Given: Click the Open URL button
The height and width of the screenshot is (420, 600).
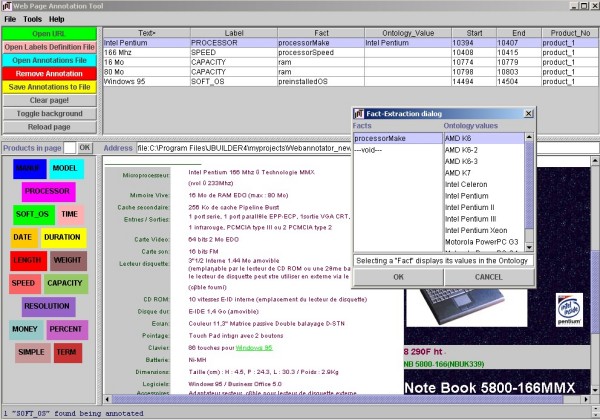Looking at the screenshot, I should coord(48,34).
